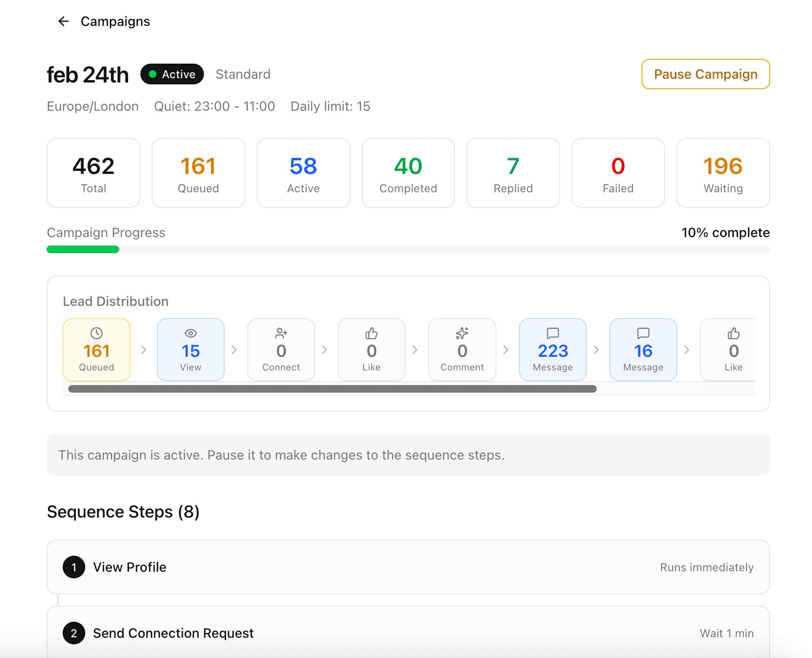The height and width of the screenshot is (658, 812).
Task: Toggle the Active status badge
Action: (x=172, y=74)
